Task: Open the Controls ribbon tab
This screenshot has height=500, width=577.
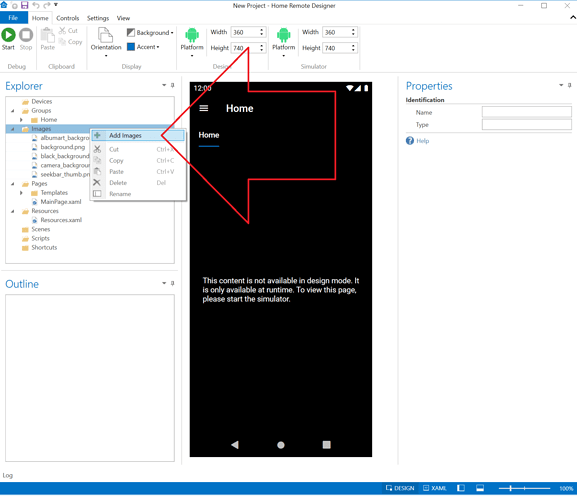Action: (68, 18)
